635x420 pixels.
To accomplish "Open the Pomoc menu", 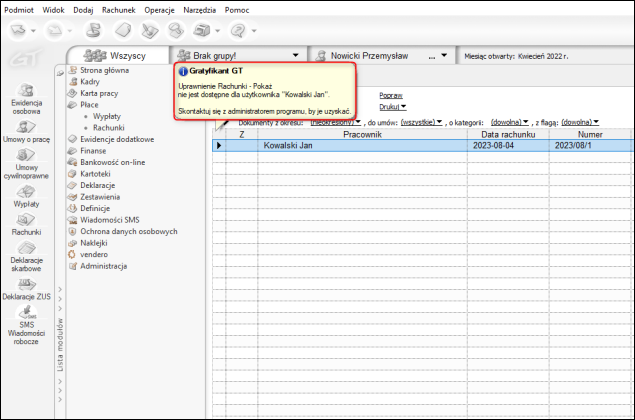I will tap(237, 10).
